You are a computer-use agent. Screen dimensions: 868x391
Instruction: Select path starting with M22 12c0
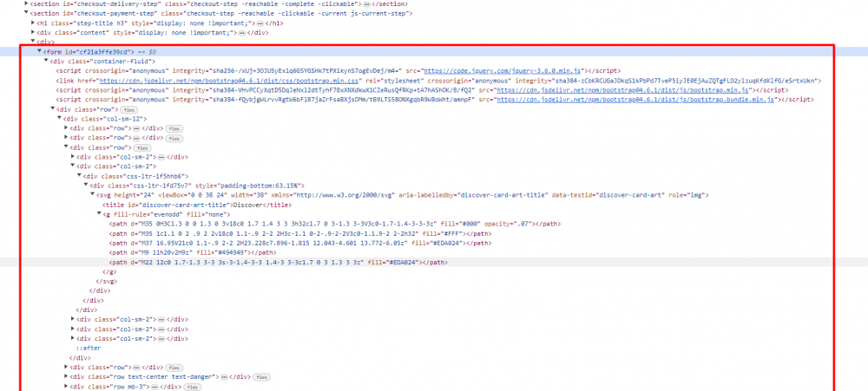[x=279, y=262]
